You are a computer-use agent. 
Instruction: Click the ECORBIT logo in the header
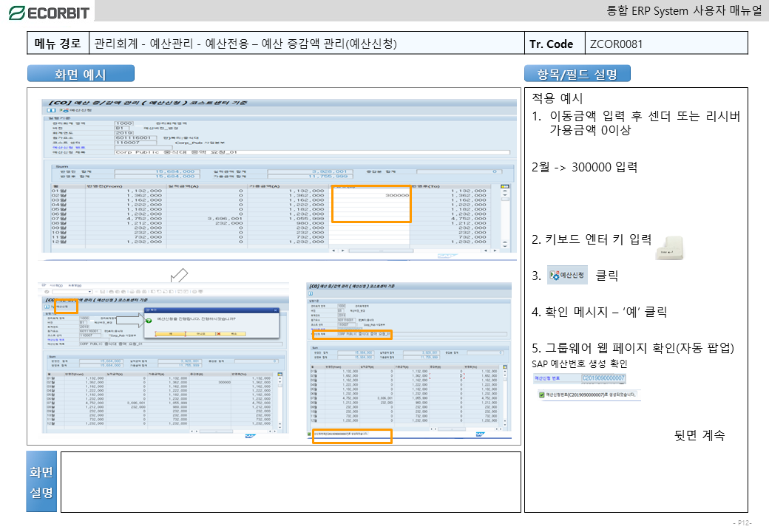point(49,12)
